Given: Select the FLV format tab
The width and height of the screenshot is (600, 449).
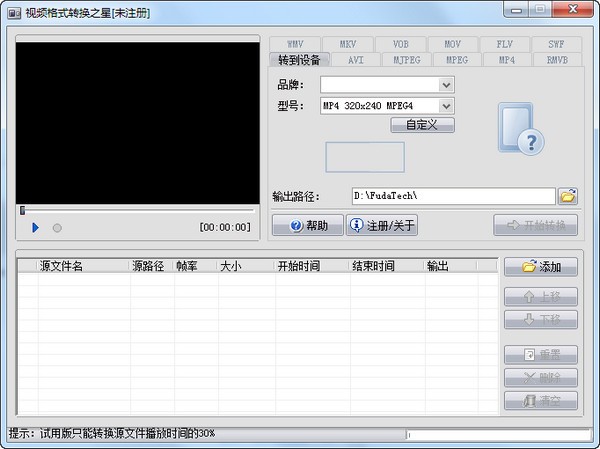Looking at the screenshot, I should tap(503, 45).
